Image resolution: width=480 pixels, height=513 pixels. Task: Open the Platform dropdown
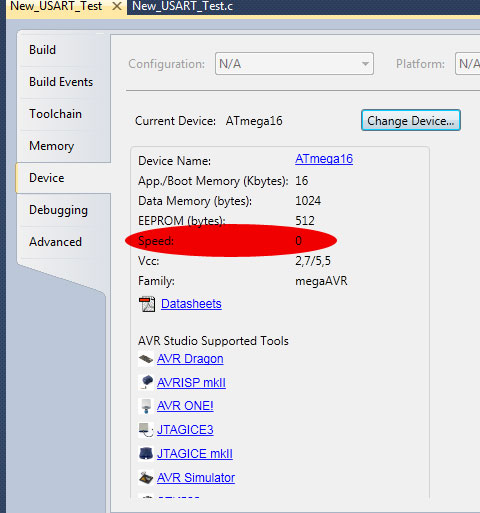coord(467,64)
